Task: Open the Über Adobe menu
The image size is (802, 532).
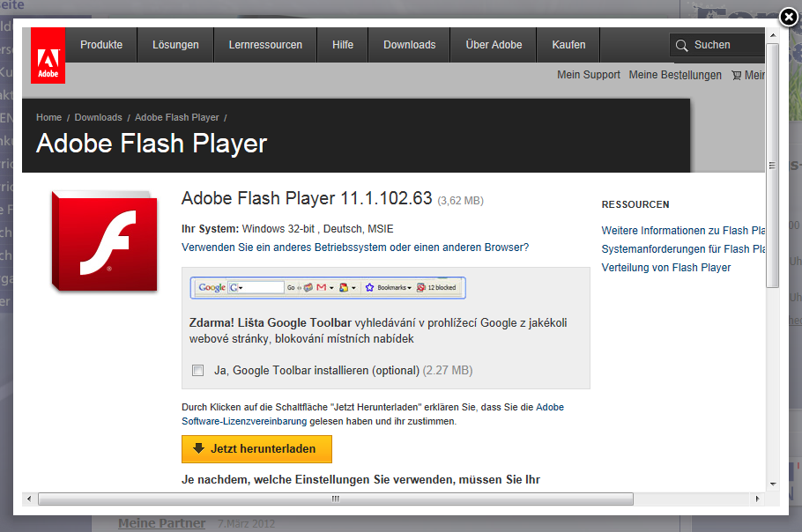Action: (x=494, y=45)
